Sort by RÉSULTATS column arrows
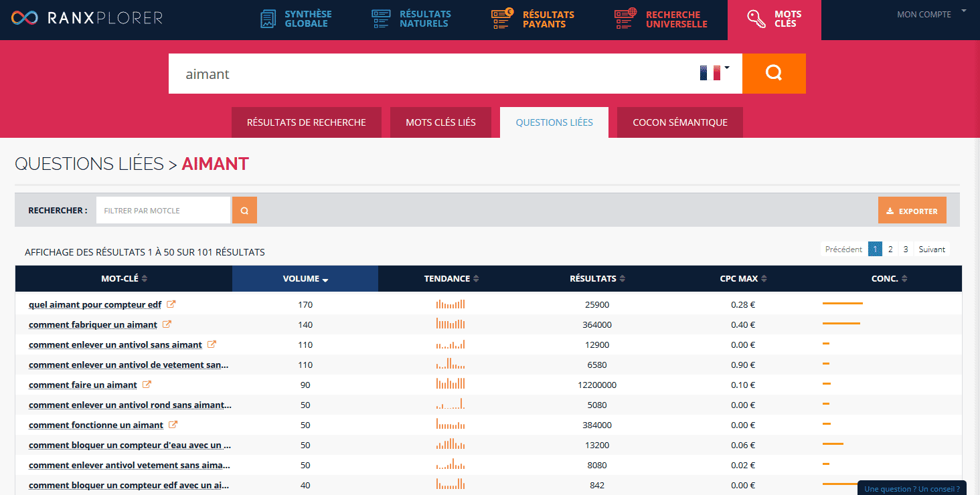This screenshot has width=980, height=495. pos(623,279)
